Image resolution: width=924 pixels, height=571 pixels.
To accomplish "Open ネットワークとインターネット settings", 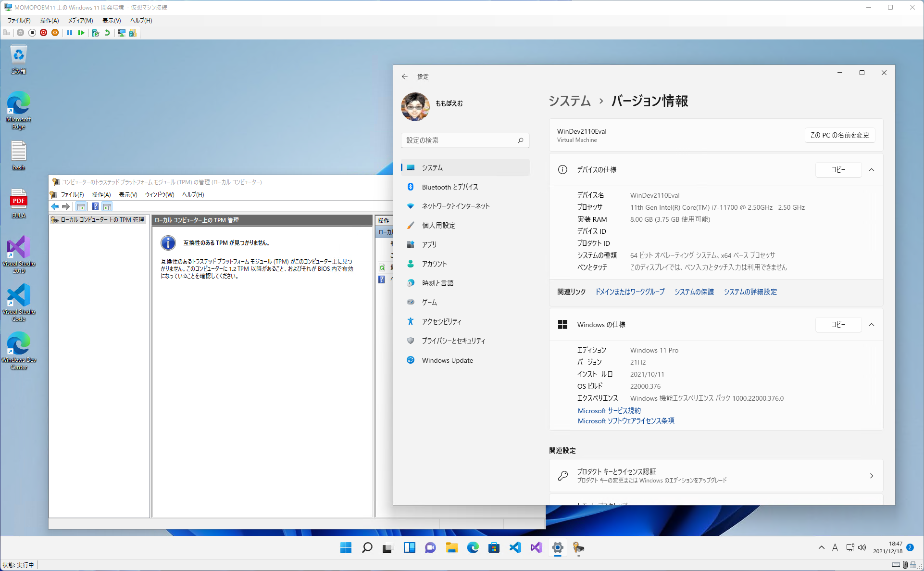I will coord(465,206).
